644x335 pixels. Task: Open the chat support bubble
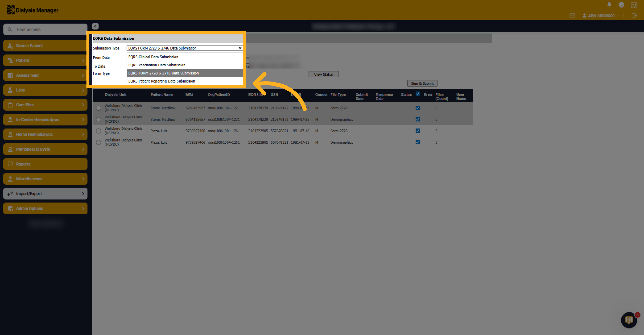(x=629, y=320)
